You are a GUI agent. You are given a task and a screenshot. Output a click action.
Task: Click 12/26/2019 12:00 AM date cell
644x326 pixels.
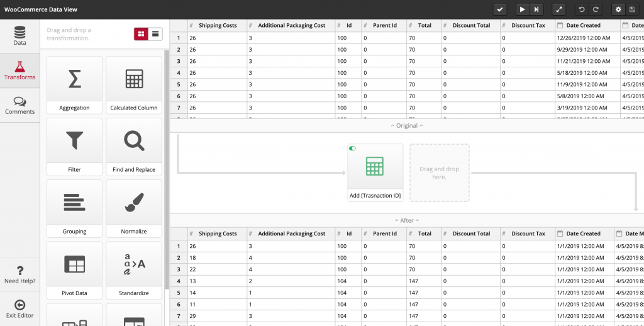[x=588, y=38]
